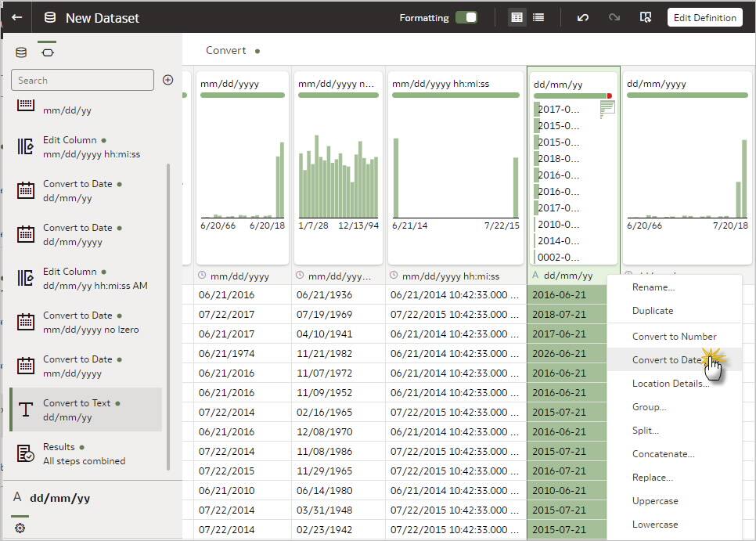Click the Search field in steps panel
Viewport: 756px width, 541px height.
pyautogui.click(x=82, y=80)
